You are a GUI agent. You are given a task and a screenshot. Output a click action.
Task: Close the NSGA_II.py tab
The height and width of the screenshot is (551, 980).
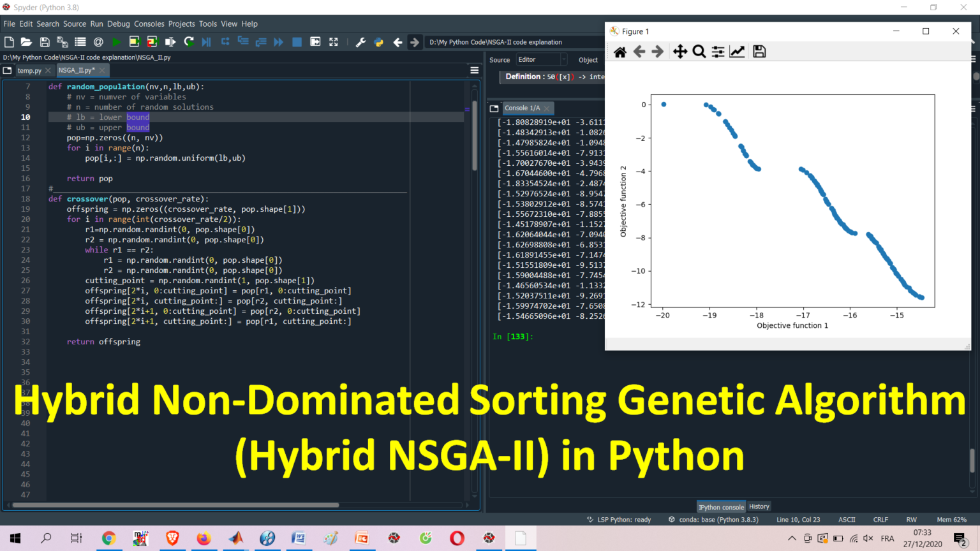102,70
